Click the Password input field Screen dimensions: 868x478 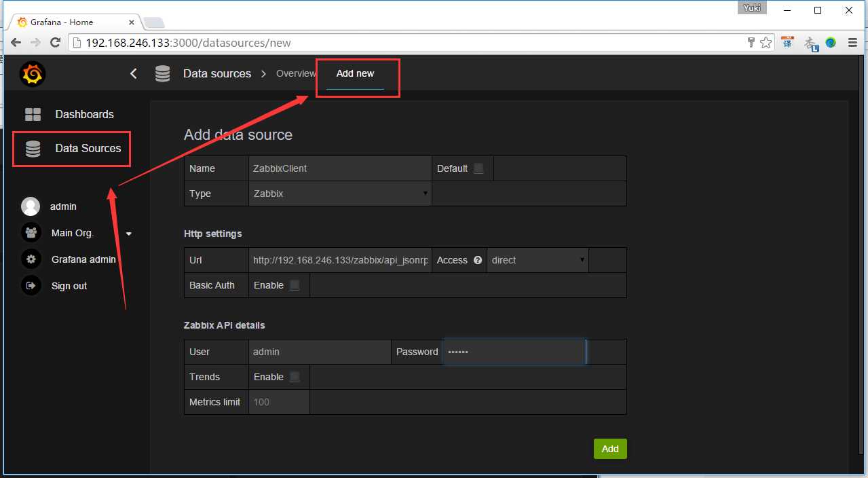(514, 352)
